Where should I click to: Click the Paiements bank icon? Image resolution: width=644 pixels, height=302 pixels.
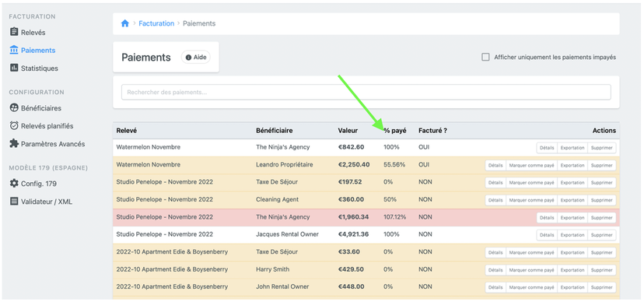click(14, 50)
